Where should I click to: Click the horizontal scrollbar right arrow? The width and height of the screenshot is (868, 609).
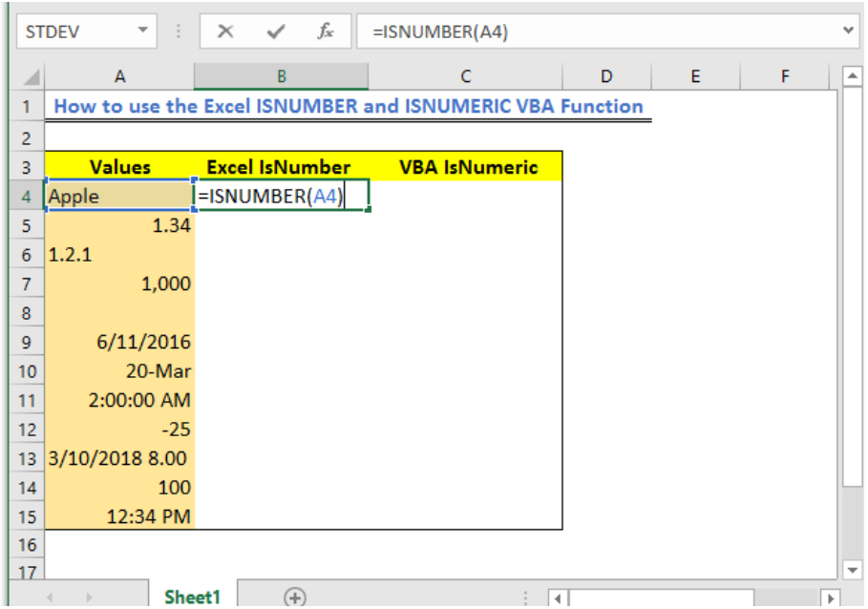coord(831,598)
